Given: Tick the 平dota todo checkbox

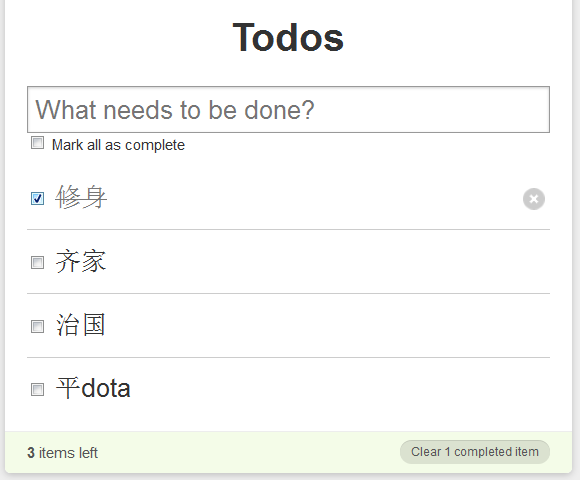Looking at the screenshot, I should pyautogui.click(x=37, y=389).
